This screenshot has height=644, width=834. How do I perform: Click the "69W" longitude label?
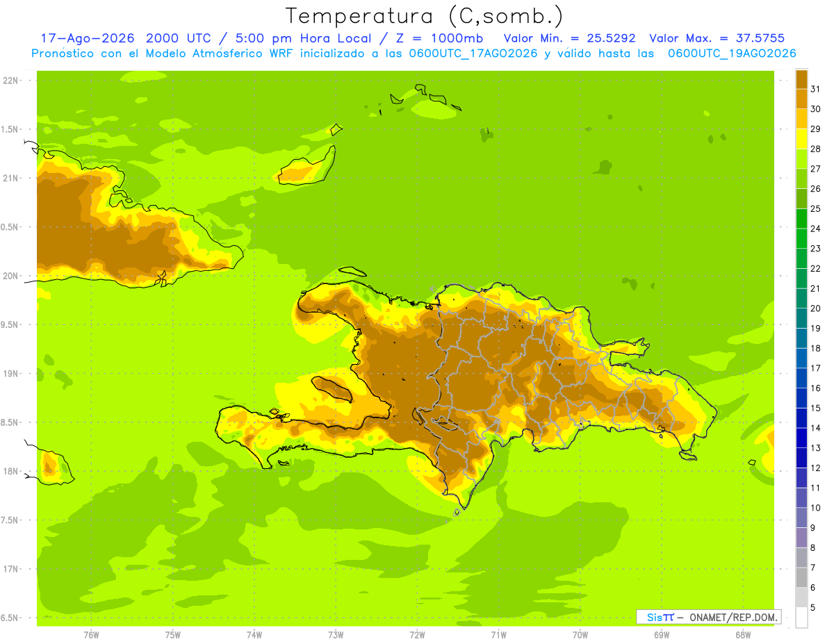coord(662,635)
